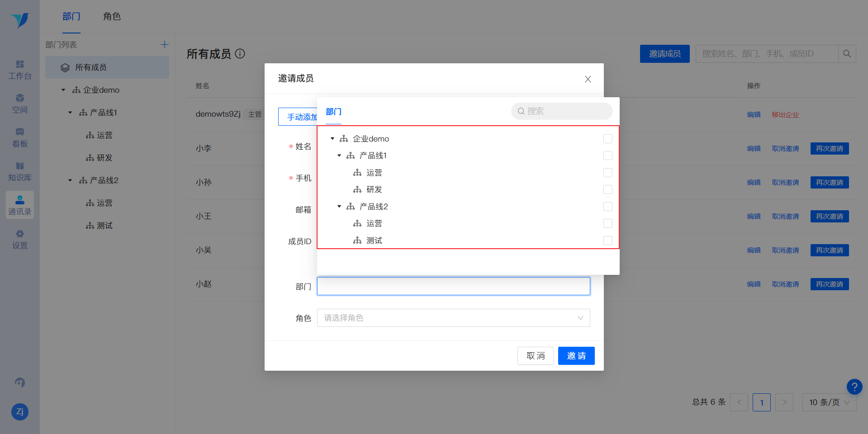
Task: Click the department 搜索 search field
Action: point(562,111)
